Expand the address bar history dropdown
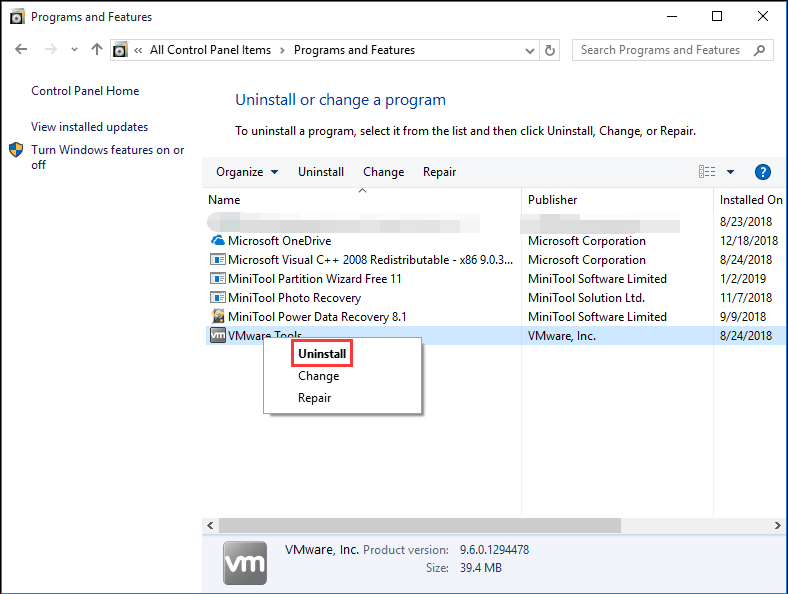 pos(529,50)
